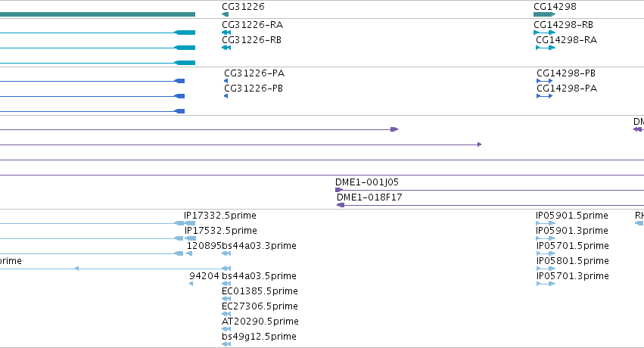Select the CG14298-PA protein label

tap(567, 89)
